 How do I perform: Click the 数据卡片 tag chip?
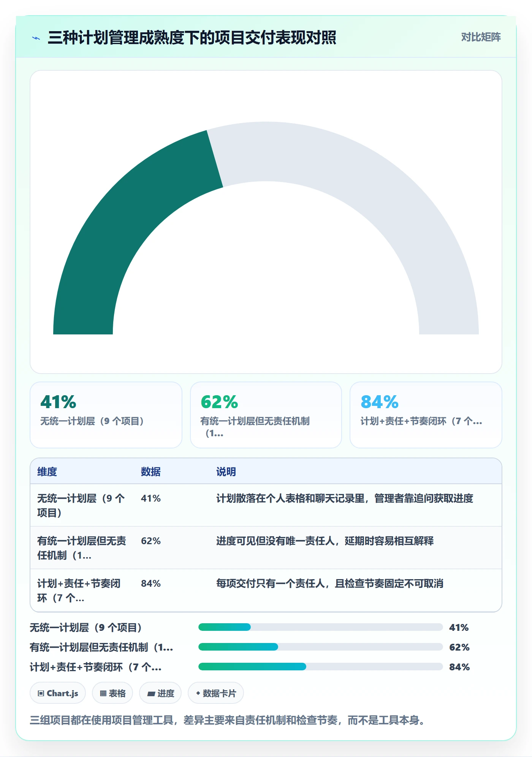(x=216, y=693)
